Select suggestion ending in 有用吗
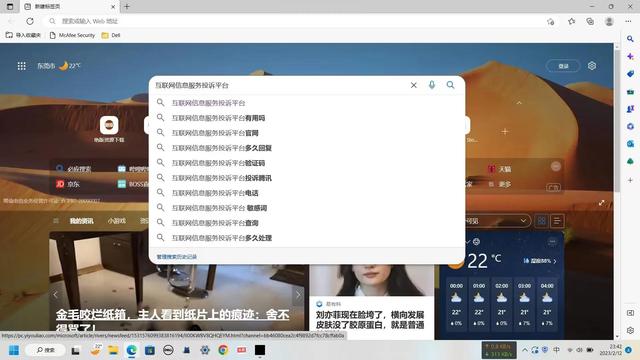Screen dimensions: 640x360 coord(307,118)
